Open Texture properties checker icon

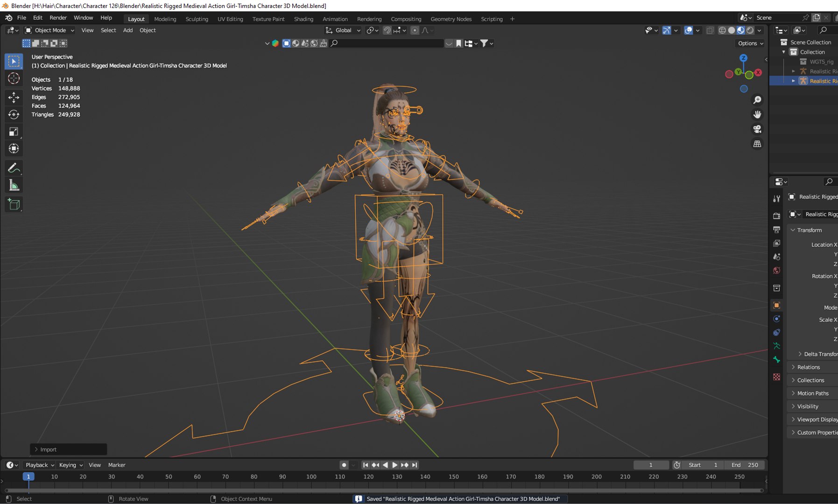pyautogui.click(x=776, y=377)
